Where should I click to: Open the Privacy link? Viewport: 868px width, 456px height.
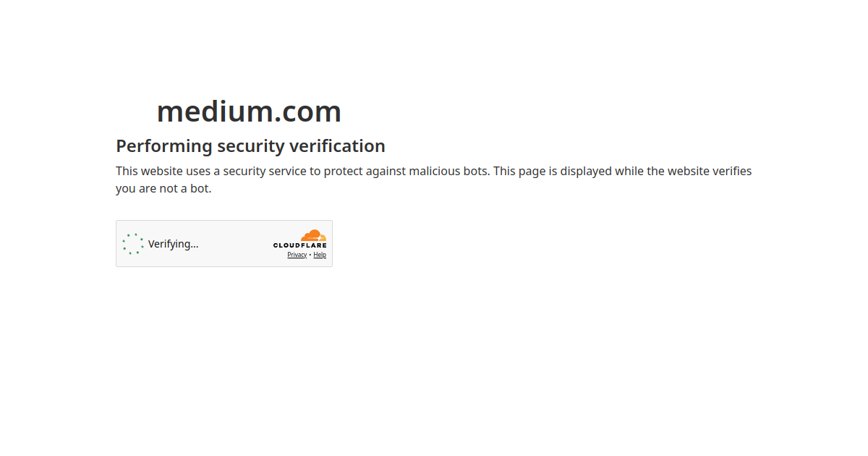tap(297, 255)
